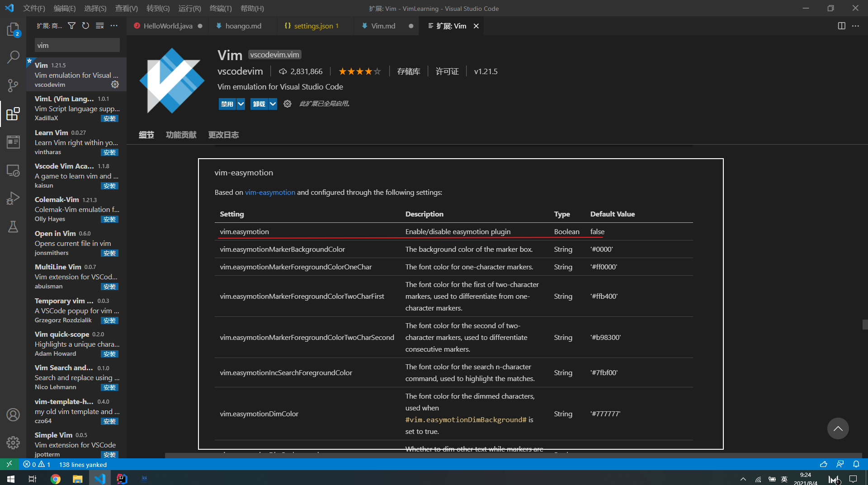
Task: Switch to the settings.json tab
Action: pyautogui.click(x=312, y=26)
